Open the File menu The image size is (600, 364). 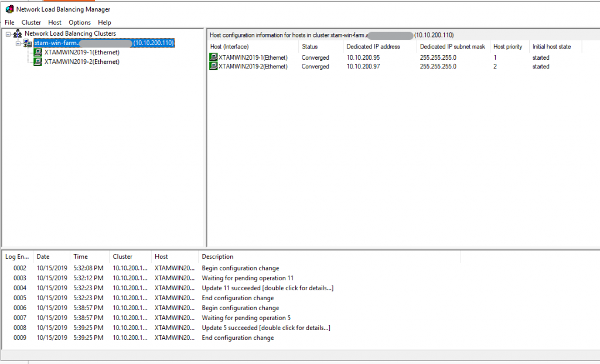coord(9,22)
